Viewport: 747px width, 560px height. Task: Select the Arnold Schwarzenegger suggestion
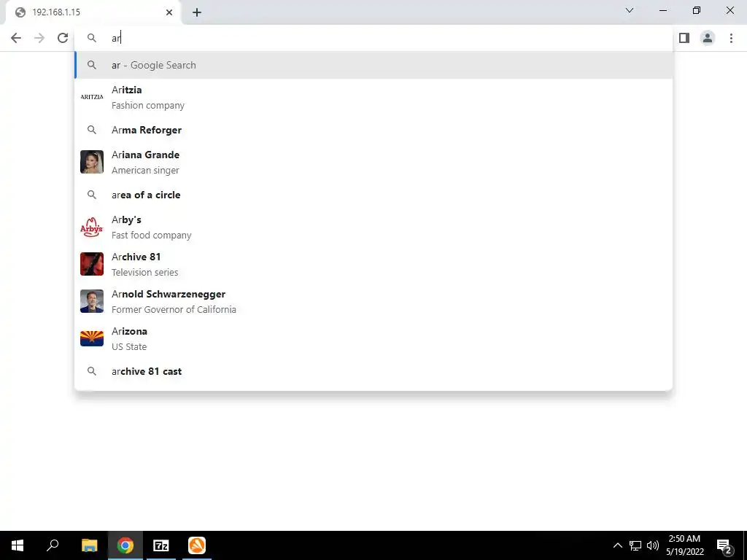373,301
